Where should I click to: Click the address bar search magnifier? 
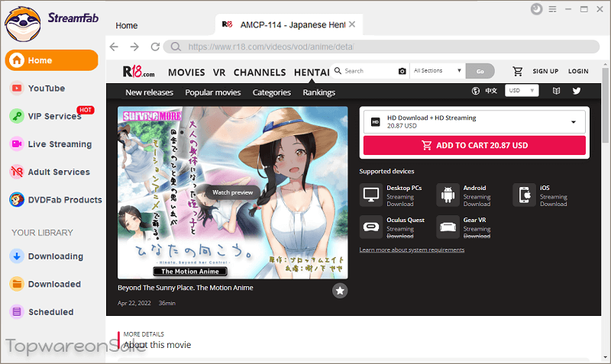point(176,47)
